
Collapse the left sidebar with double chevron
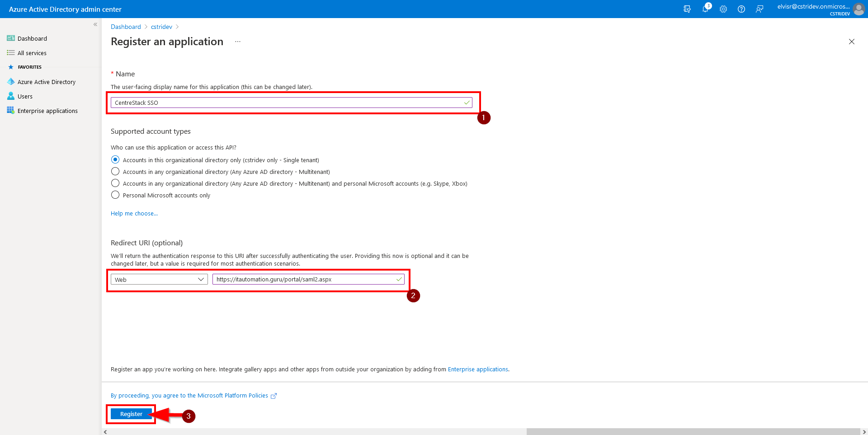point(95,24)
